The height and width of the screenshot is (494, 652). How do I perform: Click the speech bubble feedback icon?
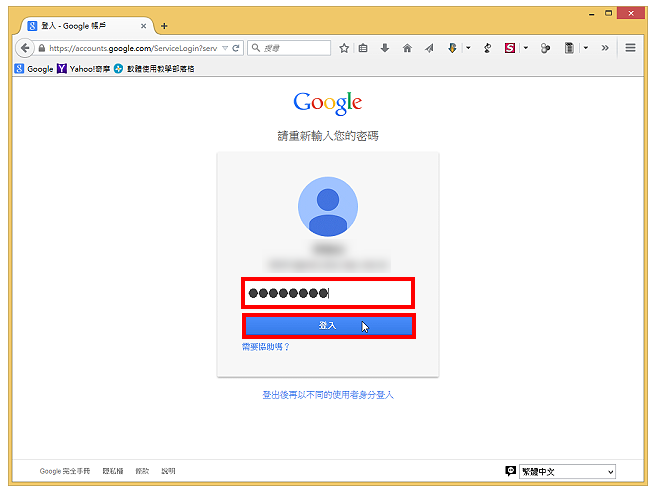[510, 471]
